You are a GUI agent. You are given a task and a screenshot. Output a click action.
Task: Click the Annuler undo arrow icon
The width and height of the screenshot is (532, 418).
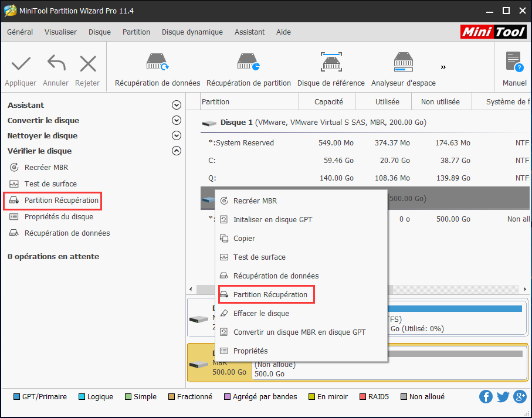[x=56, y=63]
